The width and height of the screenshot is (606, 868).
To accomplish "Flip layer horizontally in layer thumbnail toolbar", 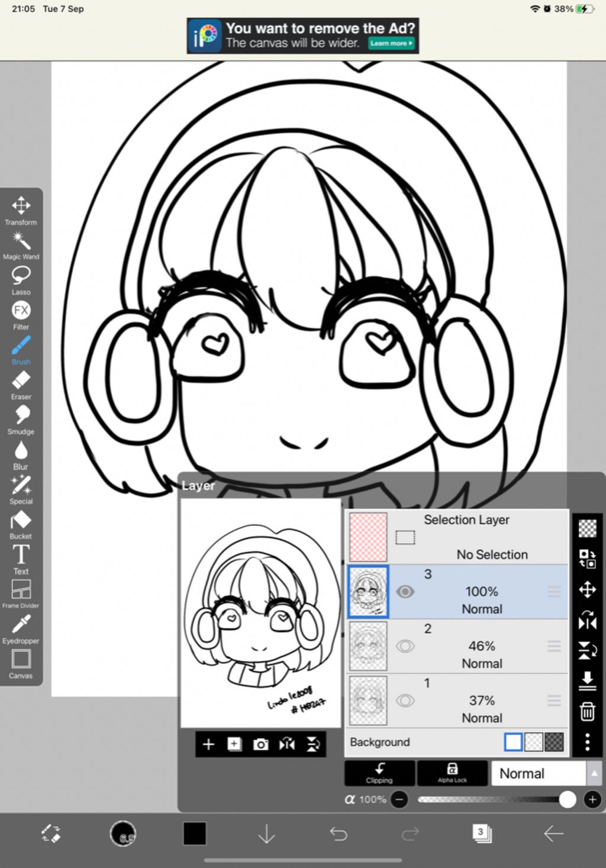I will pyautogui.click(x=287, y=744).
